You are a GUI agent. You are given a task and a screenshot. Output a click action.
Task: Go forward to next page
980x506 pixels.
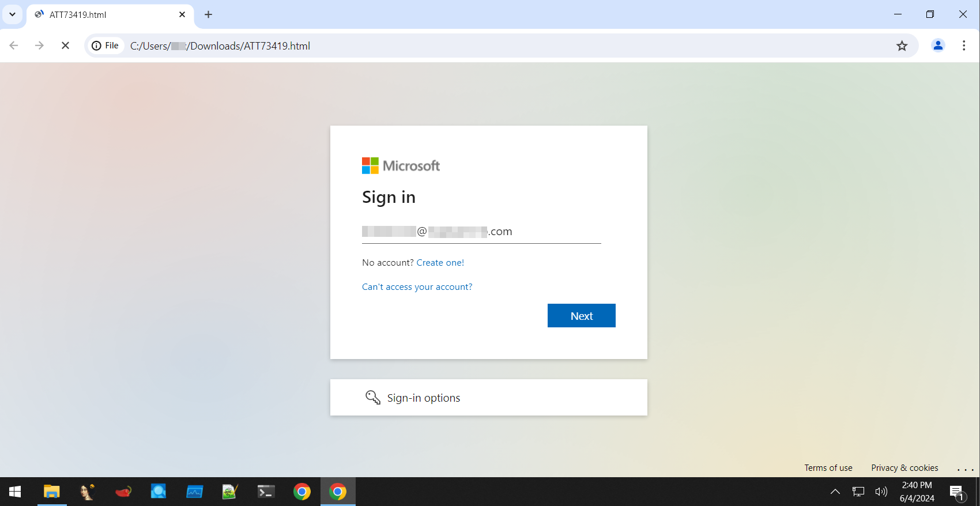(x=39, y=46)
